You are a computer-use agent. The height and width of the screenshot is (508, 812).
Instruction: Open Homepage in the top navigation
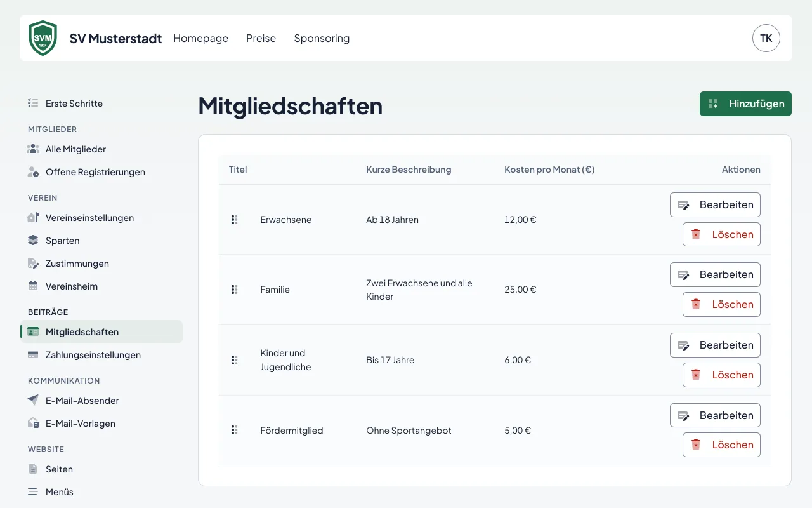(200, 38)
